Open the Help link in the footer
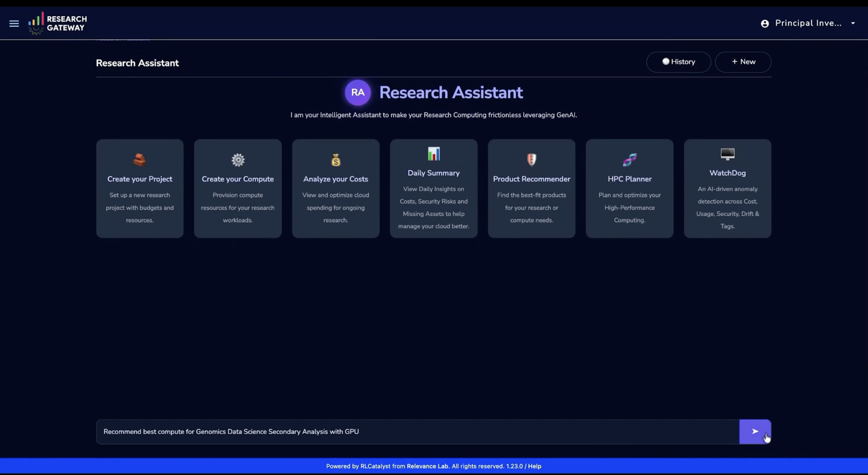Viewport: 868px width, 475px height. 535,466
